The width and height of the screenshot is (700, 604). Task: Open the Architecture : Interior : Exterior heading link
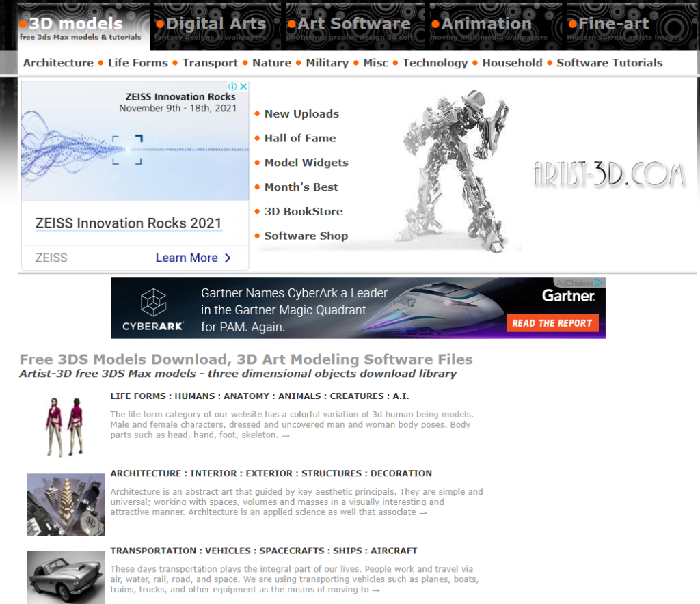click(271, 473)
